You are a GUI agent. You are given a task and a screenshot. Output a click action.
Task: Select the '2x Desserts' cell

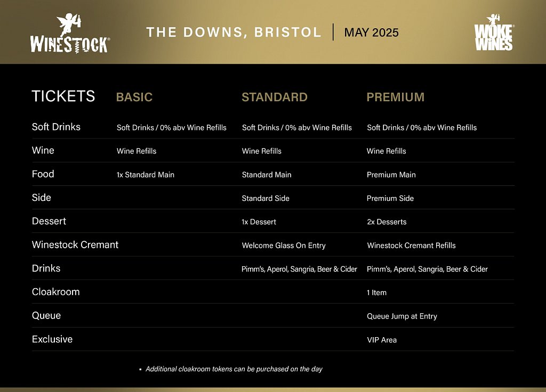tap(387, 222)
